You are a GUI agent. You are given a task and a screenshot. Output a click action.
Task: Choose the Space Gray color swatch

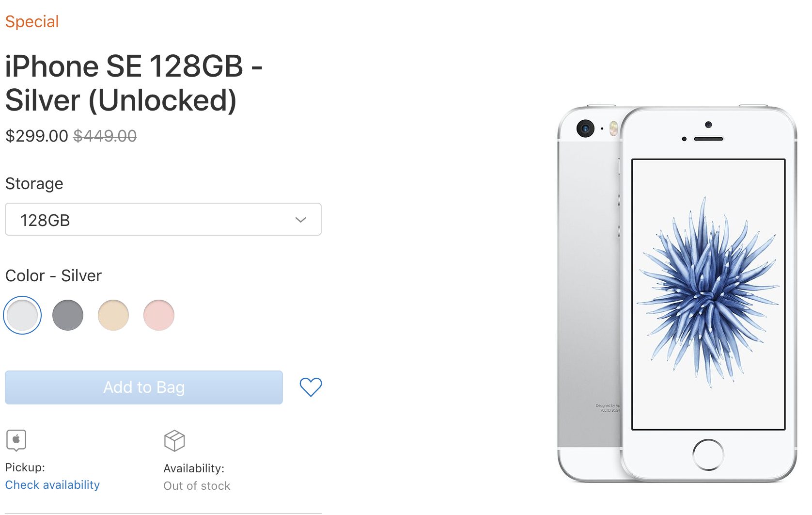[x=68, y=315]
